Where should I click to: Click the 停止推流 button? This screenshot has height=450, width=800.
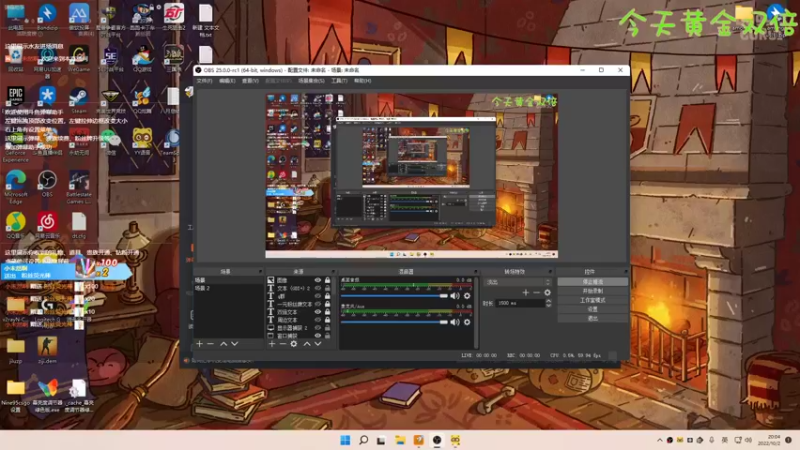coord(592,282)
